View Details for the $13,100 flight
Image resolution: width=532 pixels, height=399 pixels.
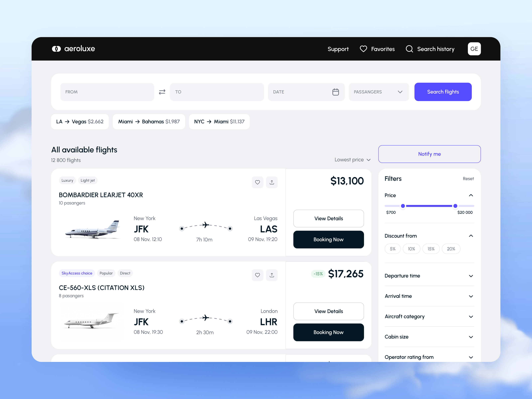(x=329, y=218)
